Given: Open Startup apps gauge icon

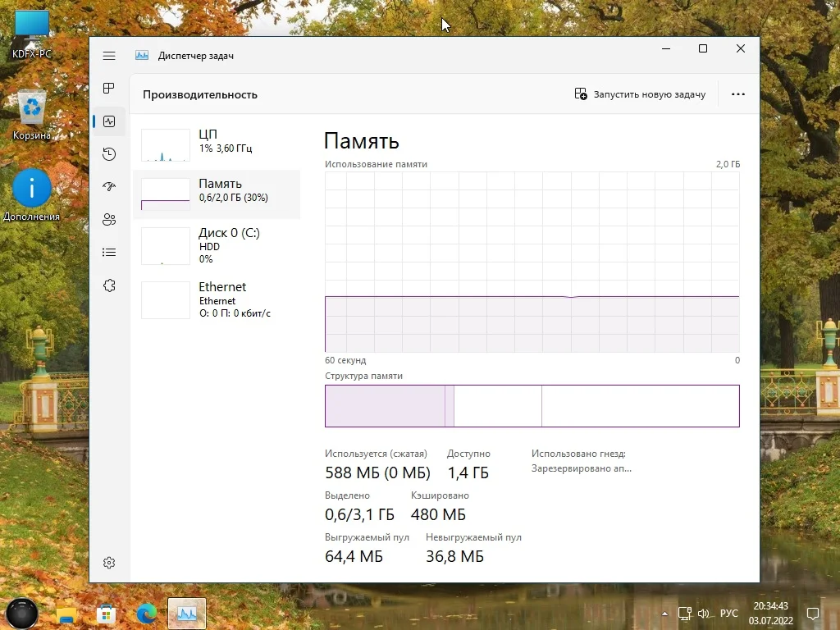Looking at the screenshot, I should click(109, 187).
